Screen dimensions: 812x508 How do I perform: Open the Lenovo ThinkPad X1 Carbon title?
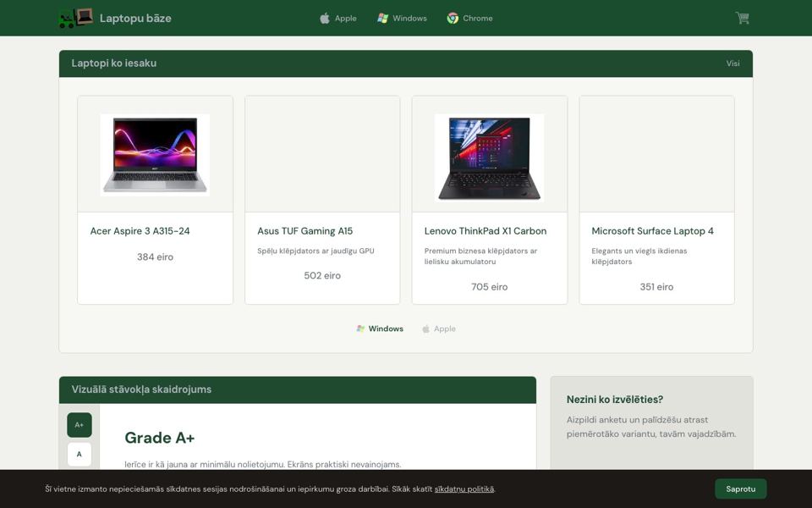tap(486, 231)
